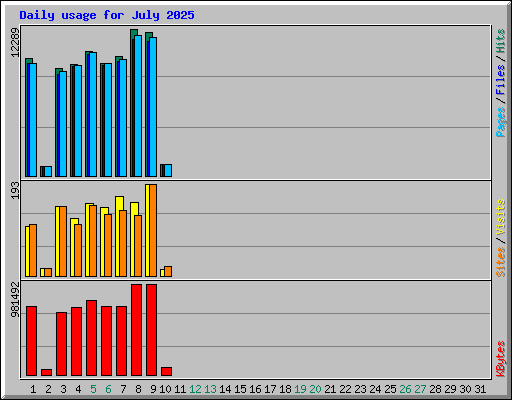Click the day 9 visits bar
Viewport: 512px width, 400px height.
click(x=147, y=230)
